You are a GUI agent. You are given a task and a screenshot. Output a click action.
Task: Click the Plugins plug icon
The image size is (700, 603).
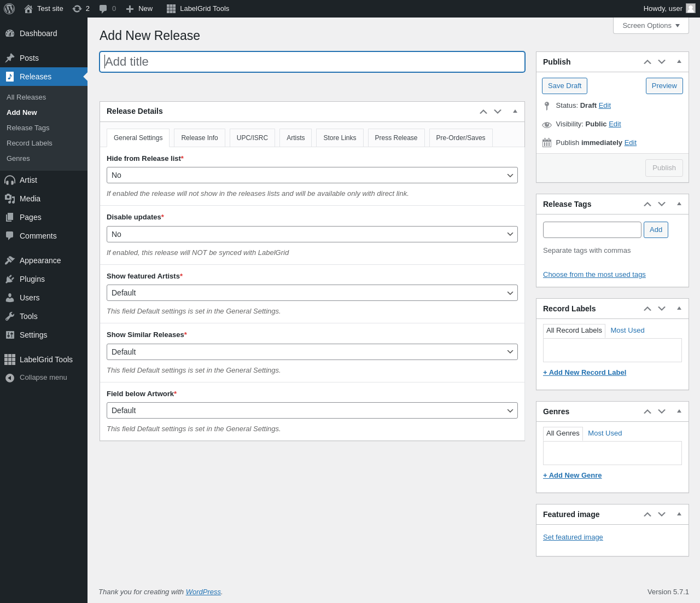click(x=10, y=279)
